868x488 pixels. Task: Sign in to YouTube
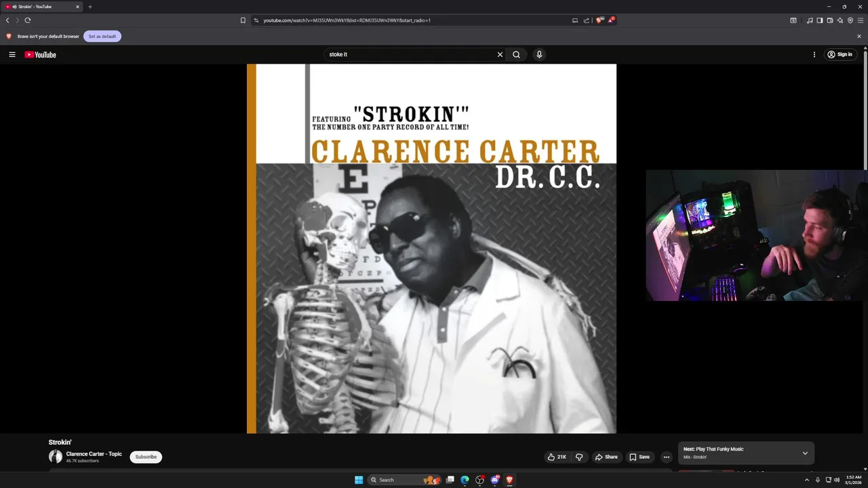point(840,54)
